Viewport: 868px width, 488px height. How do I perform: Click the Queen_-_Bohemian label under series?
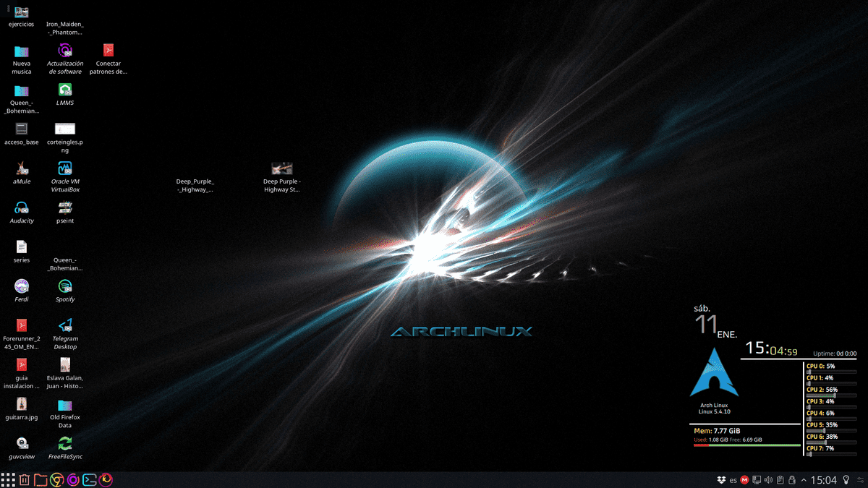pos(65,263)
